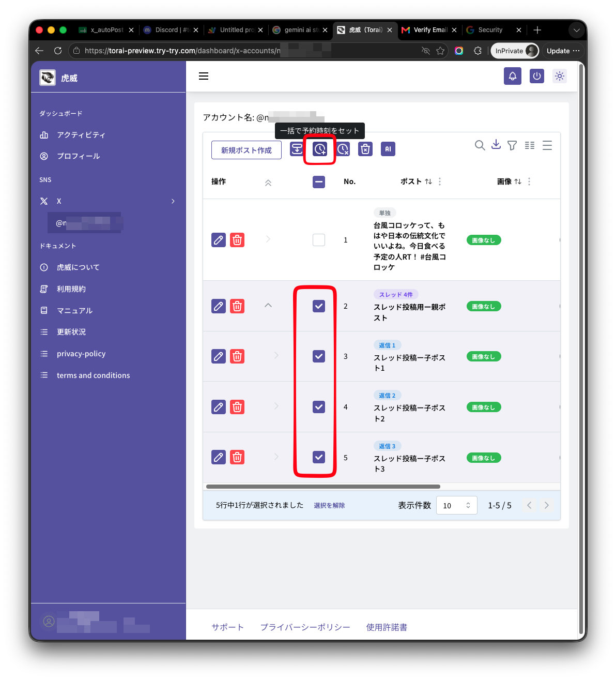Screen dimensions: 616x680
Task: Open terms and conditions in sidebar
Action: [x=93, y=375]
